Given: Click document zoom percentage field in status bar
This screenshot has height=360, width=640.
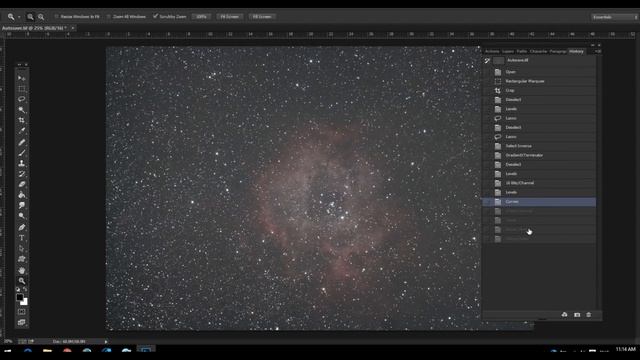Looking at the screenshot, I should point(8,342).
